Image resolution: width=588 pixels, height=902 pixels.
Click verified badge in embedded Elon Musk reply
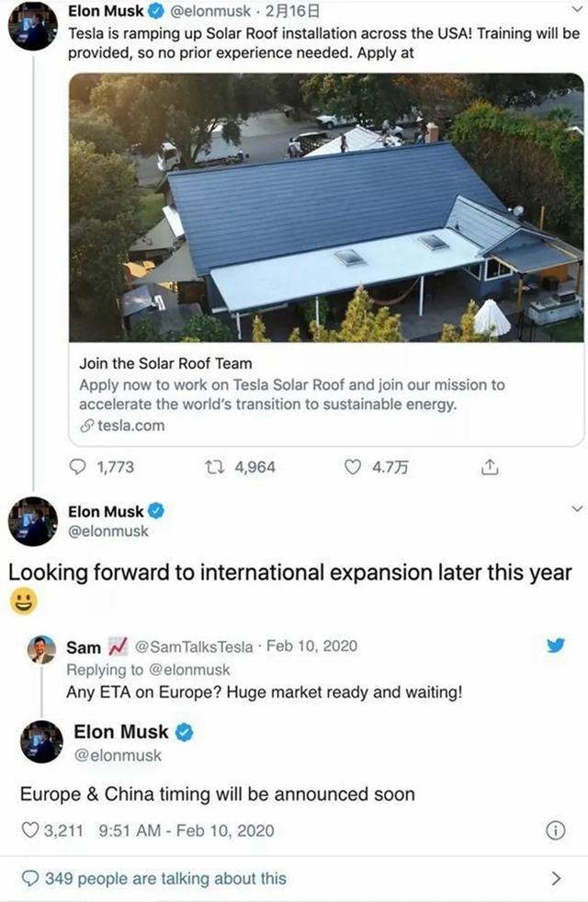click(184, 733)
